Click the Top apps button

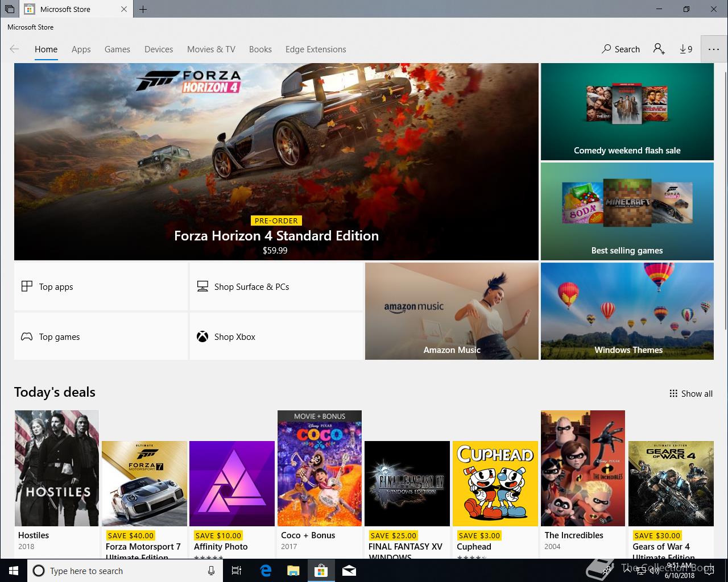coord(101,286)
